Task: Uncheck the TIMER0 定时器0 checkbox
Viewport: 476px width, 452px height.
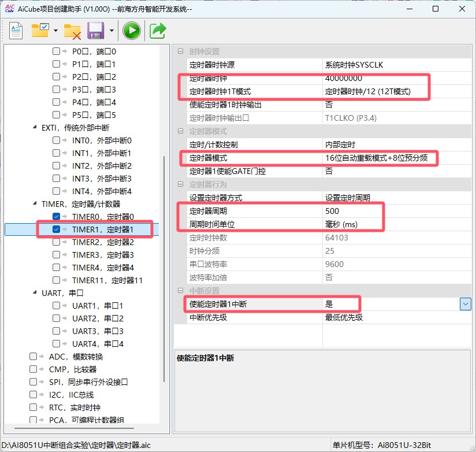Action: pos(56,216)
